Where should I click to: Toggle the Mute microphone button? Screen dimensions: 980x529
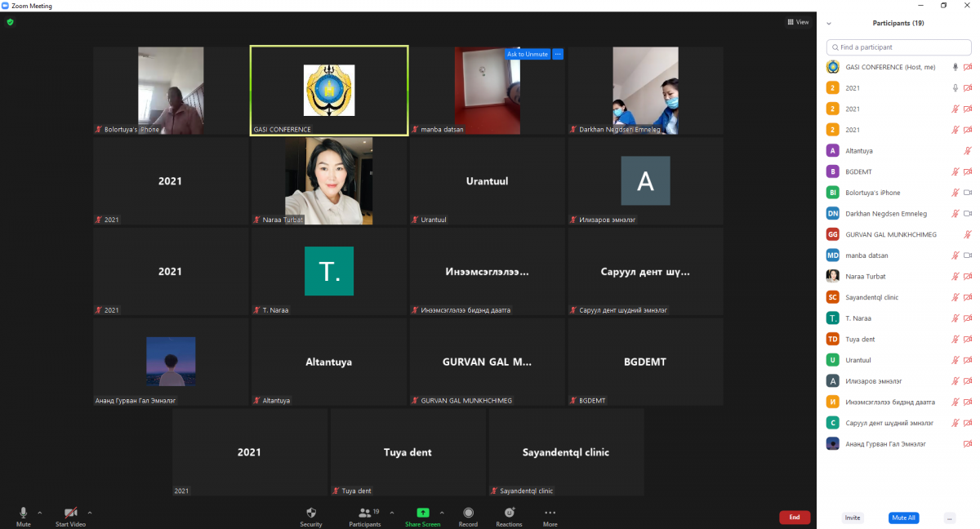(23, 513)
